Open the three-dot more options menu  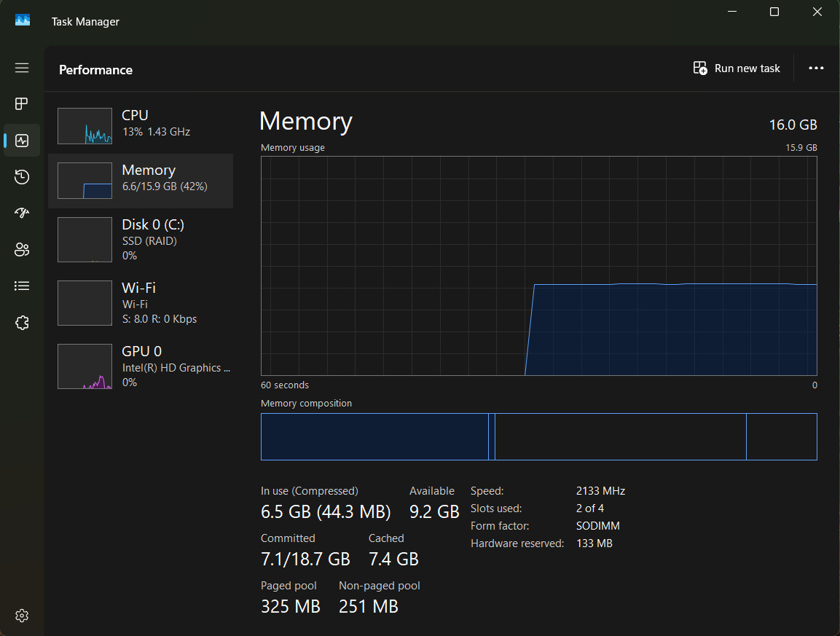(x=816, y=68)
